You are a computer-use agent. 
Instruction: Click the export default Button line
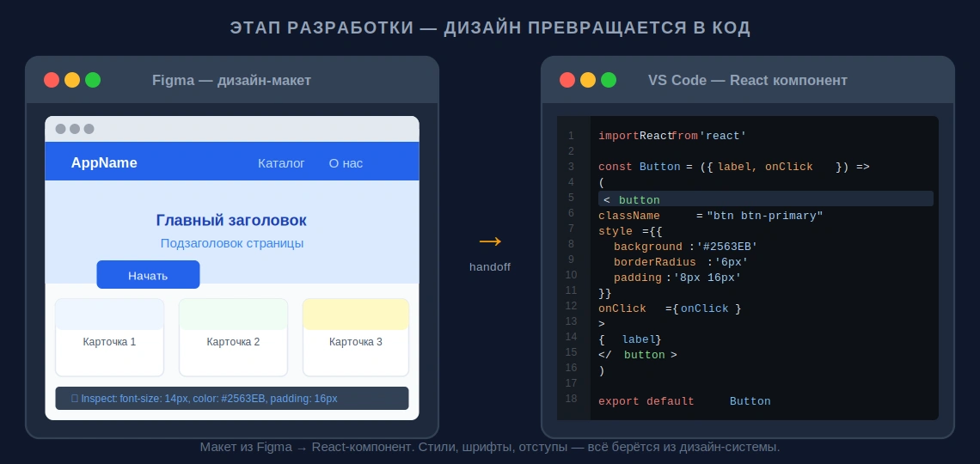pos(684,401)
